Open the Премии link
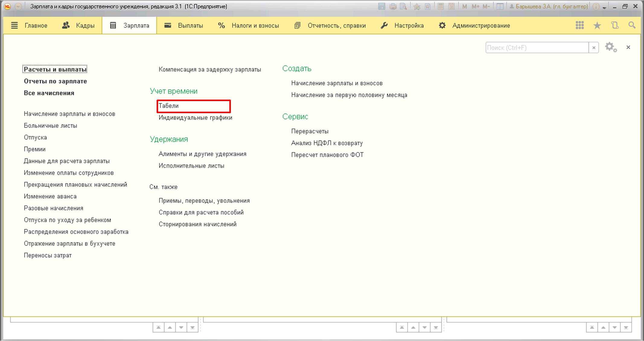Screen dimensions: 644x341 coord(35,149)
